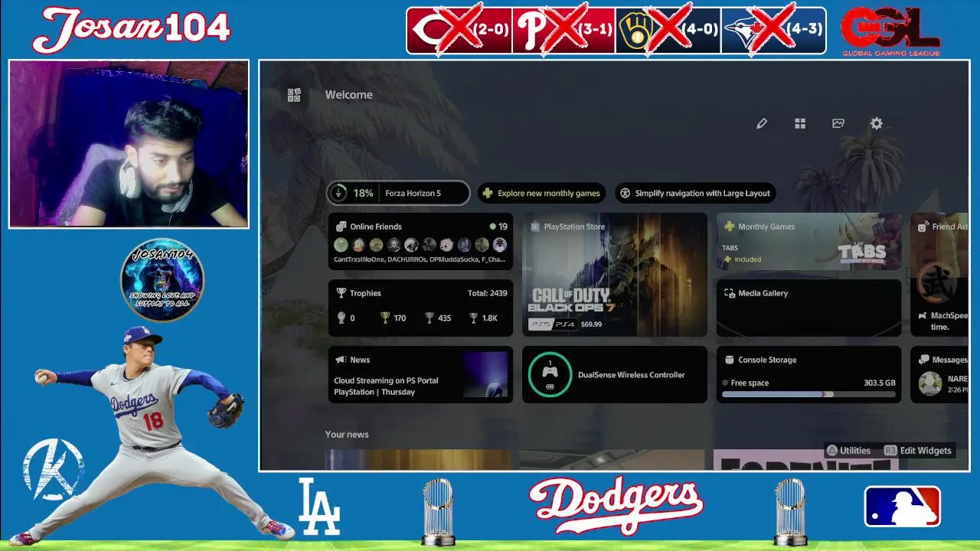Open the Friend Activity widget
Screen dimensions: 980x551
[x=939, y=275]
